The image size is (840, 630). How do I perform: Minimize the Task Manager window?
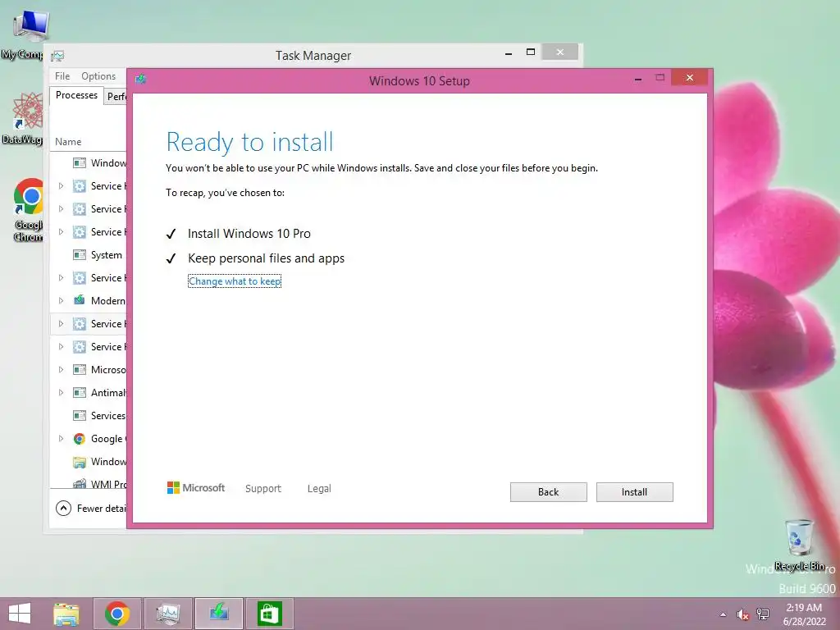[509, 53]
